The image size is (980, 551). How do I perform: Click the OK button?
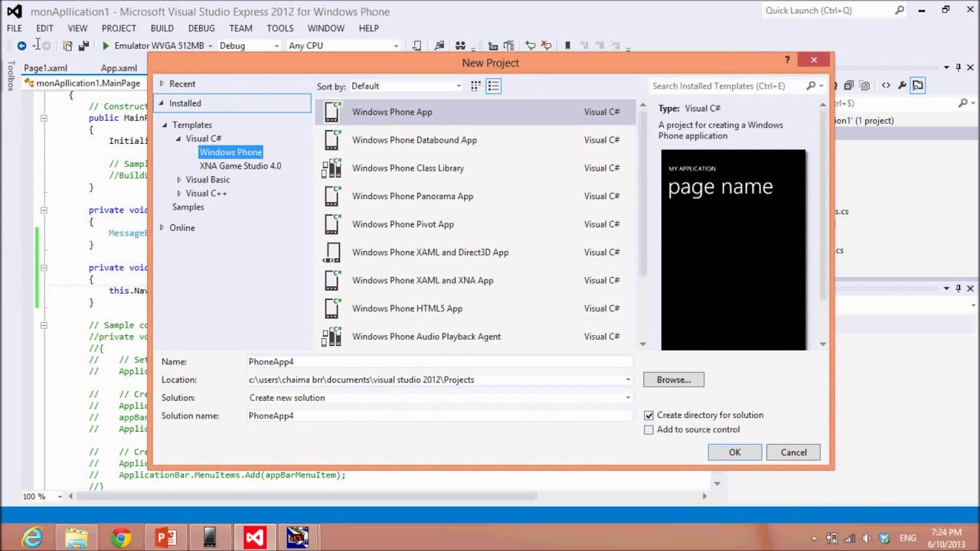click(735, 452)
